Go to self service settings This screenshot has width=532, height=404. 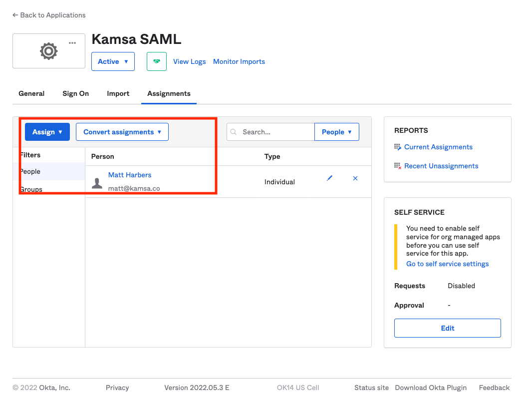pyautogui.click(x=448, y=264)
